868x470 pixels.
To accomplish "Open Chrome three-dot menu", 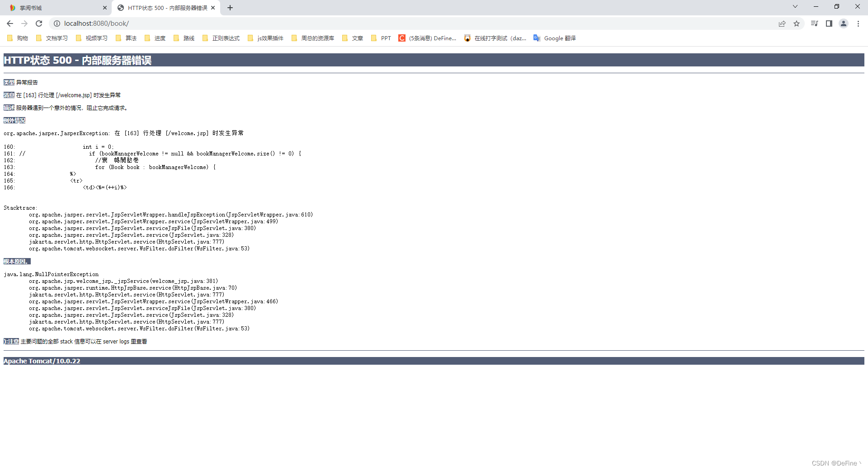I will point(858,23).
